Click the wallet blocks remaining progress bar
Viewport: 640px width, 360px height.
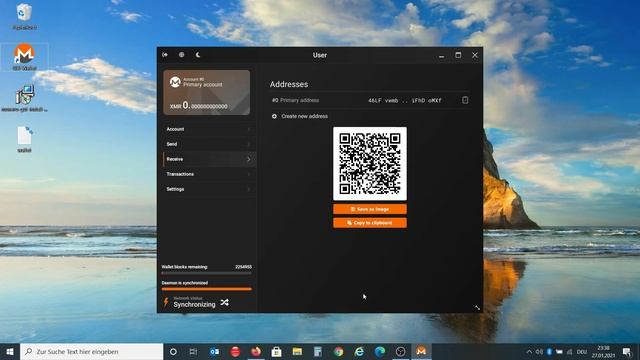(x=207, y=273)
